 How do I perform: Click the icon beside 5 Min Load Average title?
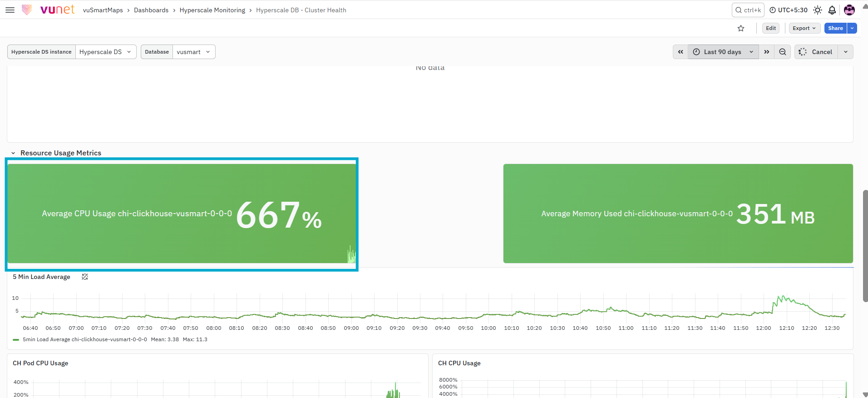click(85, 277)
